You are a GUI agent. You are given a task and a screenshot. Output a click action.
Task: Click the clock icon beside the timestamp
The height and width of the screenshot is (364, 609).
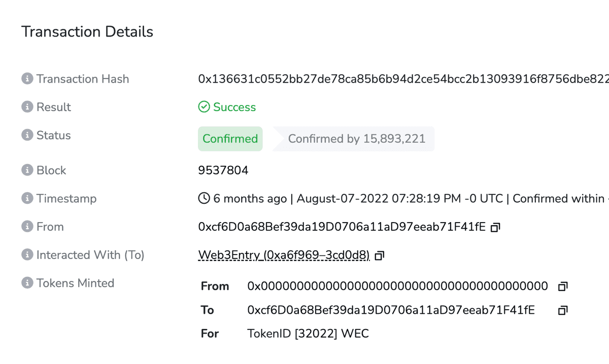[x=204, y=198]
